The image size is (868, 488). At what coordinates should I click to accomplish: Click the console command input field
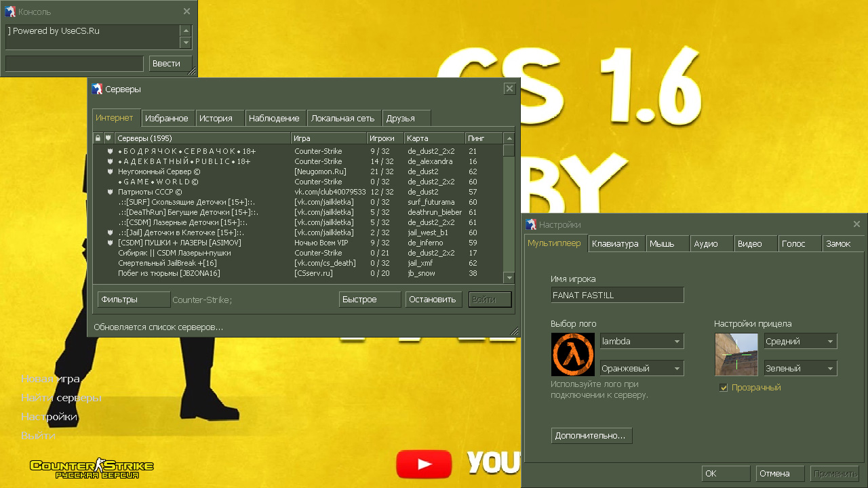75,64
